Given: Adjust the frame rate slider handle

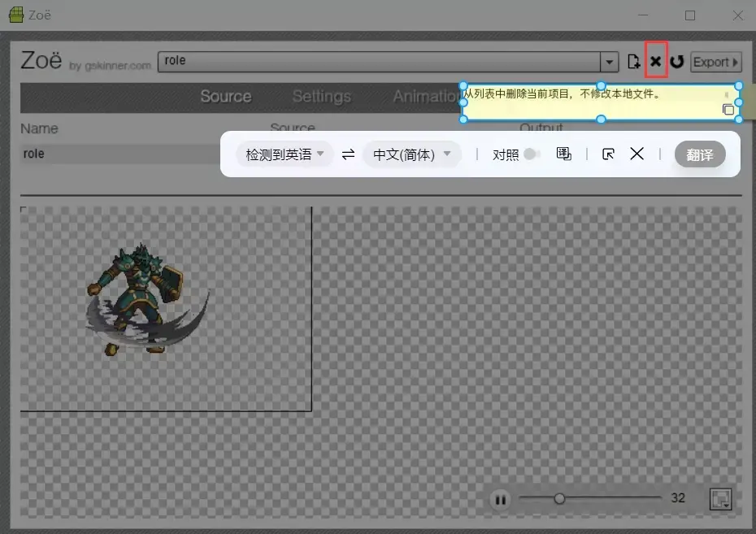Looking at the screenshot, I should [559, 498].
